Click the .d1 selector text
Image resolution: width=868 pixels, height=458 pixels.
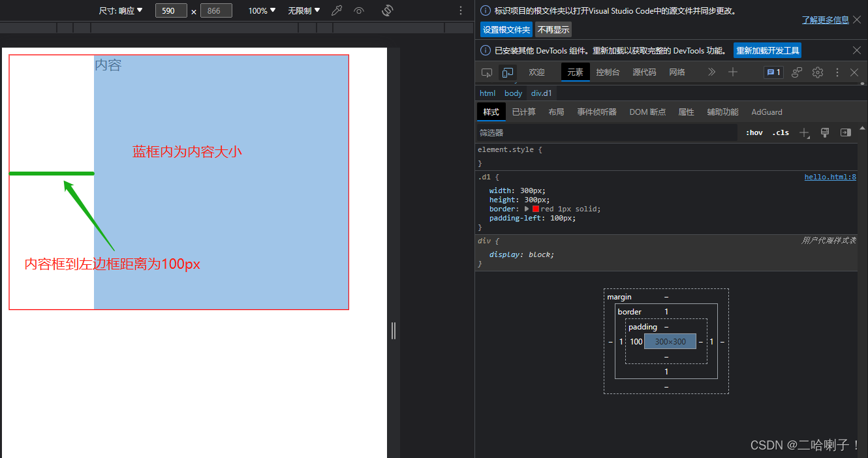484,177
